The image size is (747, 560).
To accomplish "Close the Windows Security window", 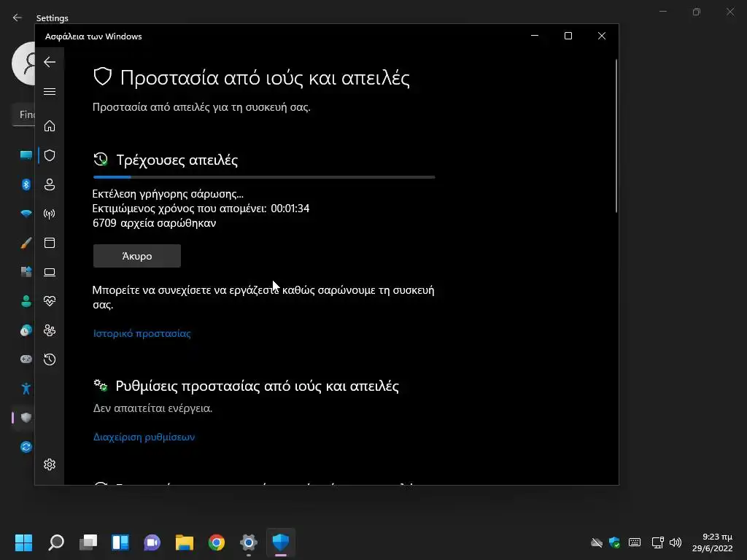I will click(x=602, y=36).
